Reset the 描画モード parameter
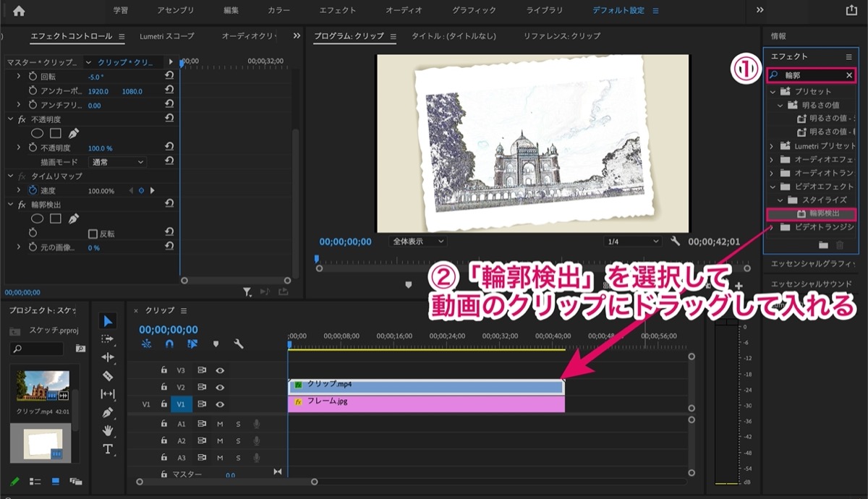 click(x=169, y=162)
